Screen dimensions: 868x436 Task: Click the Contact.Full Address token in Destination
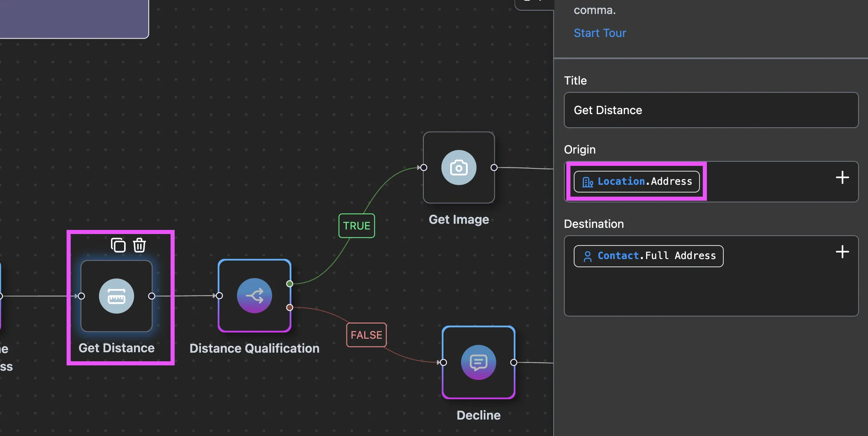tap(649, 256)
